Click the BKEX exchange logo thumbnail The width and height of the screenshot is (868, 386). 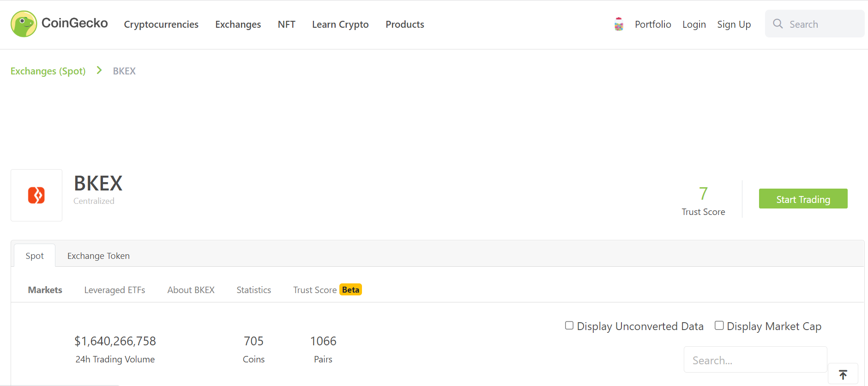click(x=36, y=195)
